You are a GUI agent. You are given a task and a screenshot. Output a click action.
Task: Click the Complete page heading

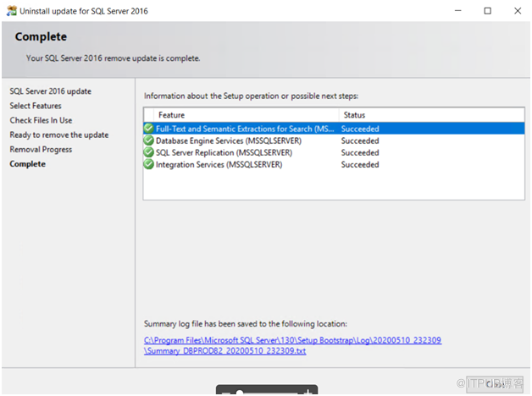pos(41,36)
